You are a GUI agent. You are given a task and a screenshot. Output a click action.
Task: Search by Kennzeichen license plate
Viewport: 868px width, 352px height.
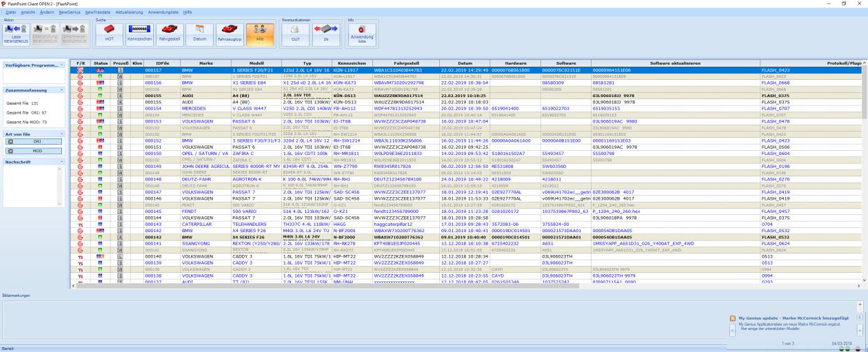[139, 33]
